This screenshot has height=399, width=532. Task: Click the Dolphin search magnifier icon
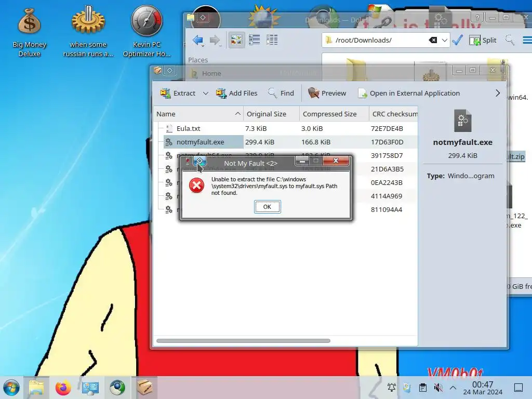510,40
